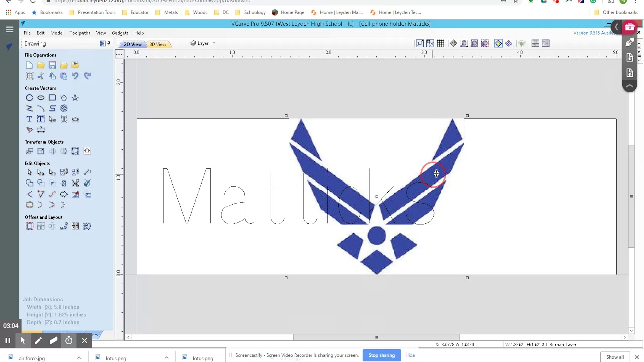Click the Trim scissors tool in Edit Objects
This screenshot has width=644, height=362.
[x=75, y=184]
